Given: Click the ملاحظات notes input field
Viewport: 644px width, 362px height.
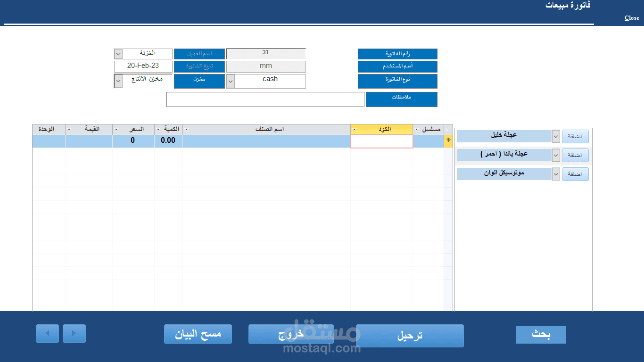Looking at the screenshot, I should [265, 99].
